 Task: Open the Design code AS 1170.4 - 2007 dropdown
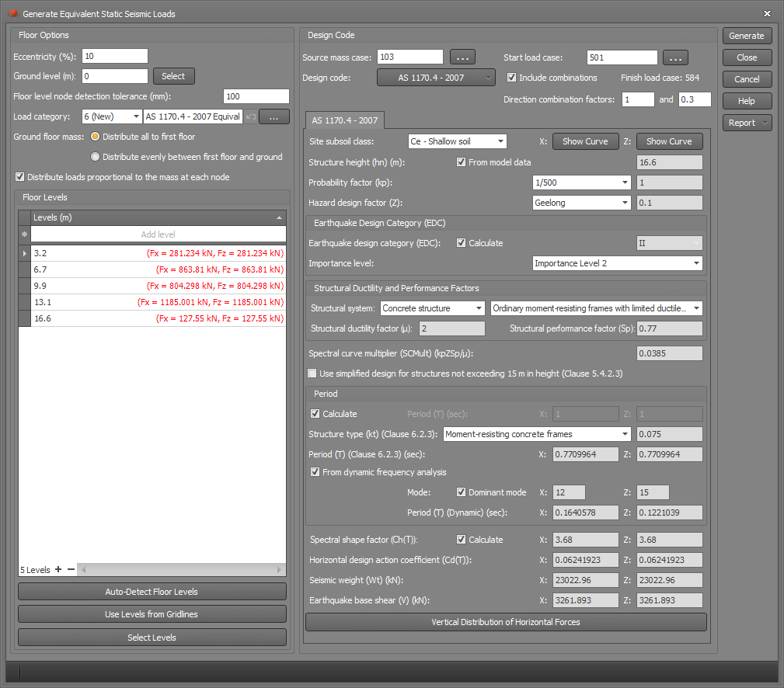point(436,78)
